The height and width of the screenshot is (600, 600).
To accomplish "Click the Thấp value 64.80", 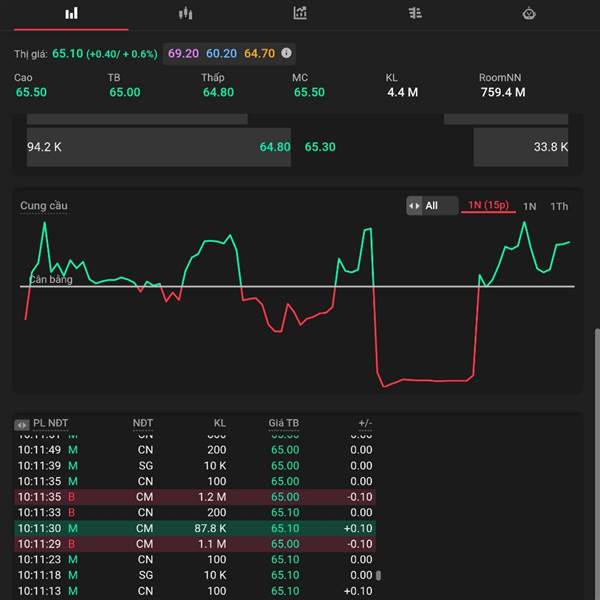I will point(218,92).
